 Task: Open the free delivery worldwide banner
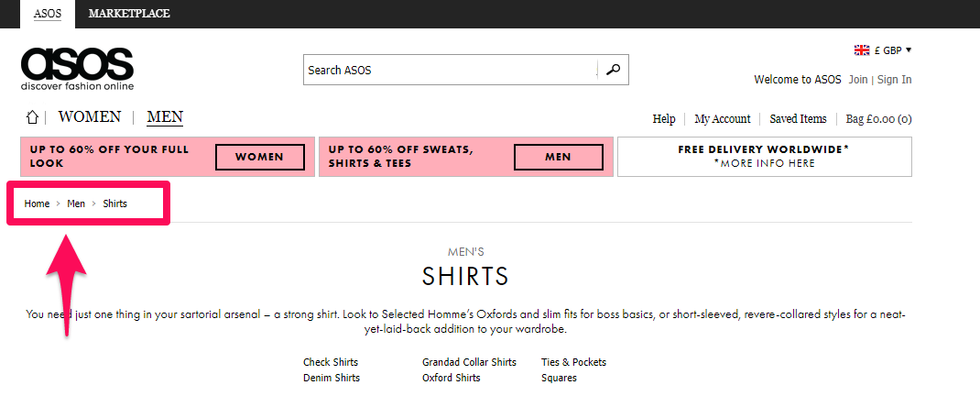(765, 157)
